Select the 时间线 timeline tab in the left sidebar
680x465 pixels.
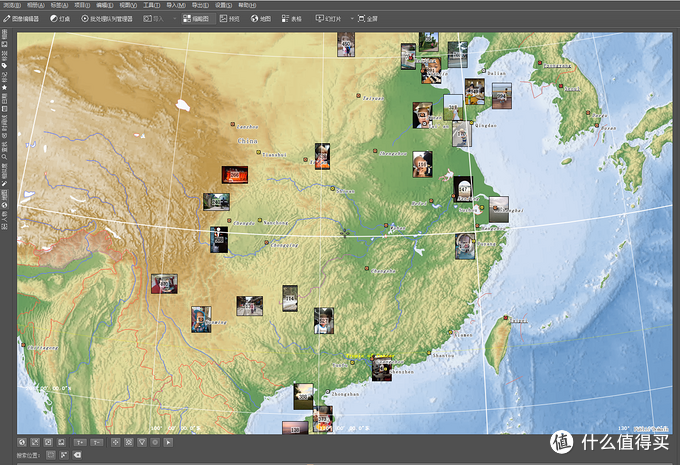(x=5, y=123)
